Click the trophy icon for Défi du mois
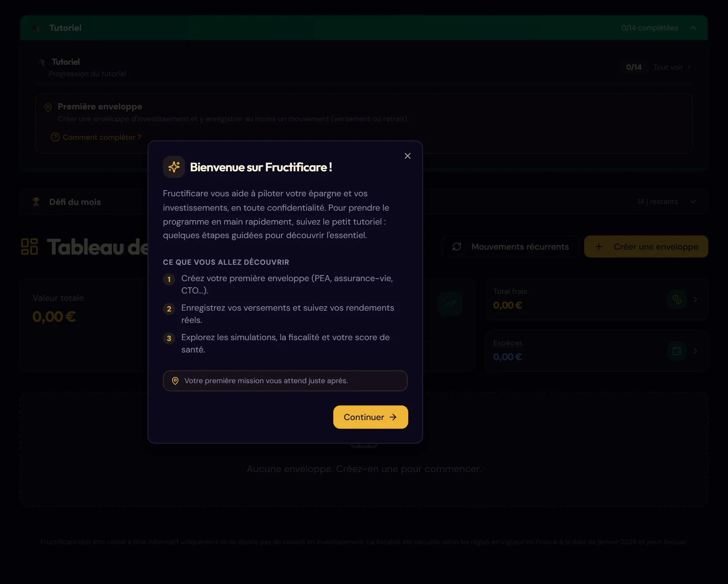The image size is (728, 584). pyautogui.click(x=36, y=202)
